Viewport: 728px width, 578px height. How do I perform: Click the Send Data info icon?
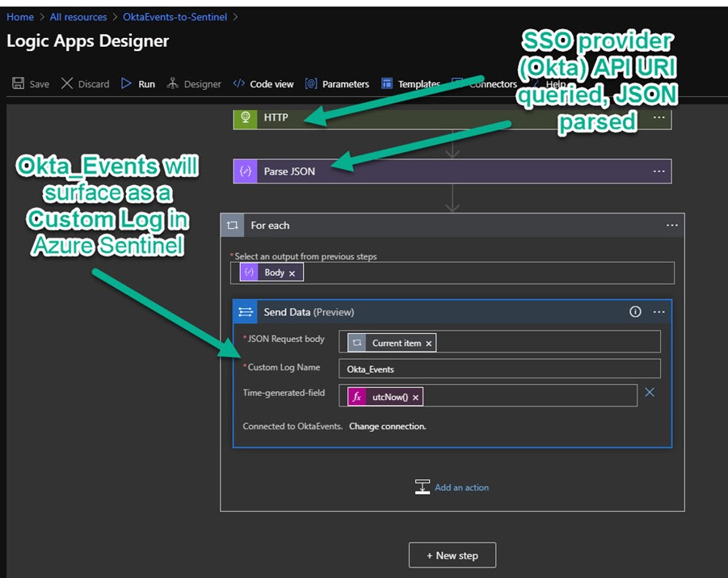coord(635,312)
